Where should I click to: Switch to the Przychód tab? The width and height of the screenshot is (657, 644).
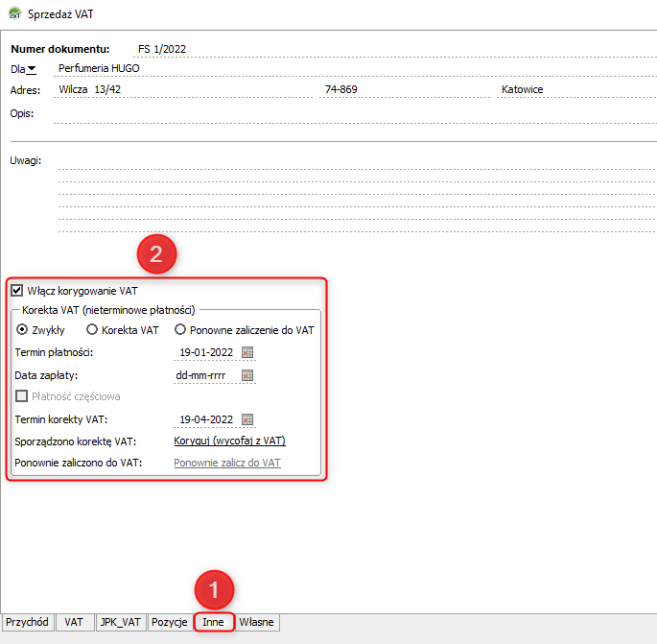pos(27,622)
